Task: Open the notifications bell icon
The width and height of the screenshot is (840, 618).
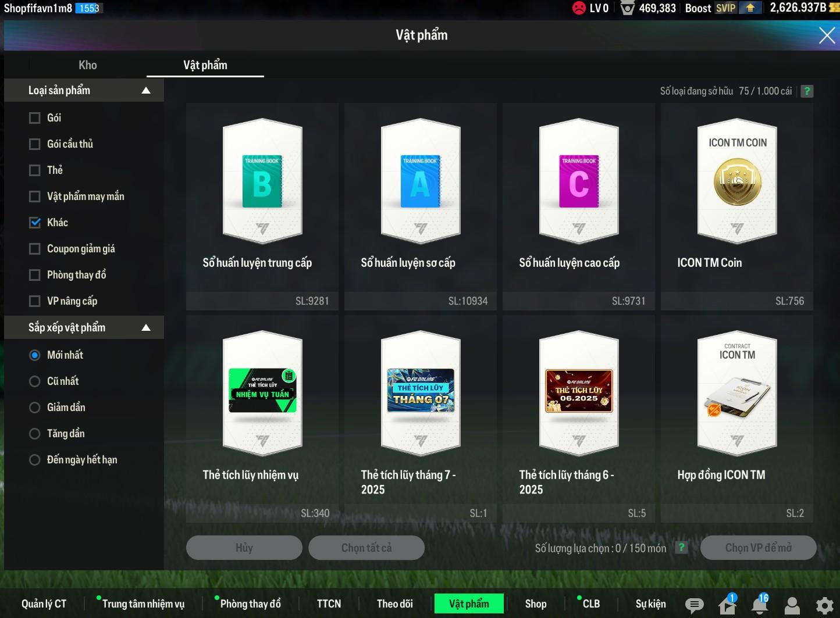Action: tap(760, 605)
